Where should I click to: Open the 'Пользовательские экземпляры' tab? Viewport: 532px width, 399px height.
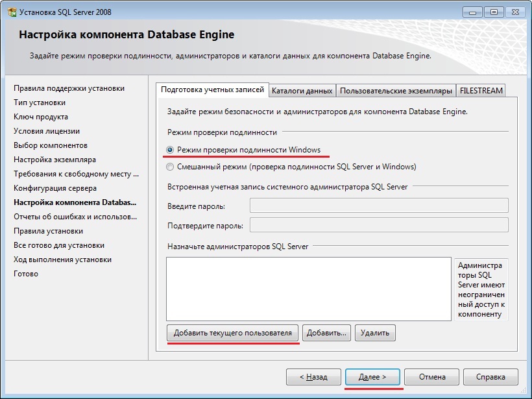click(396, 91)
